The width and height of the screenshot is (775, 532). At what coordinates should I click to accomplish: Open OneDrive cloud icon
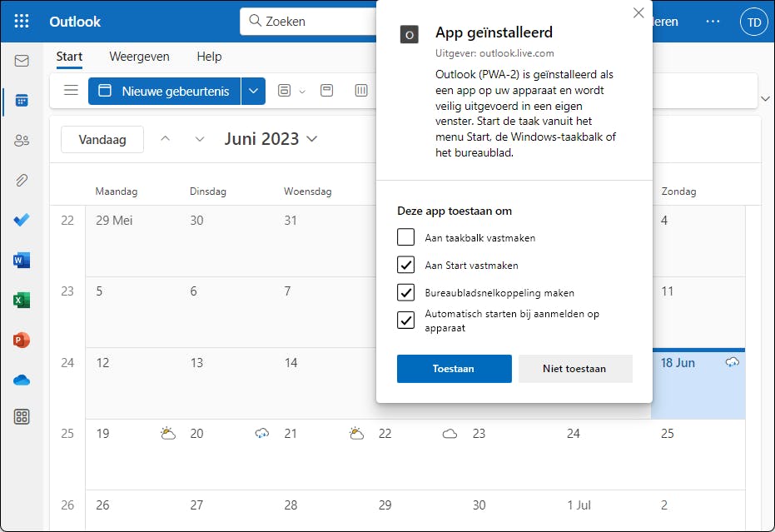coord(22,380)
